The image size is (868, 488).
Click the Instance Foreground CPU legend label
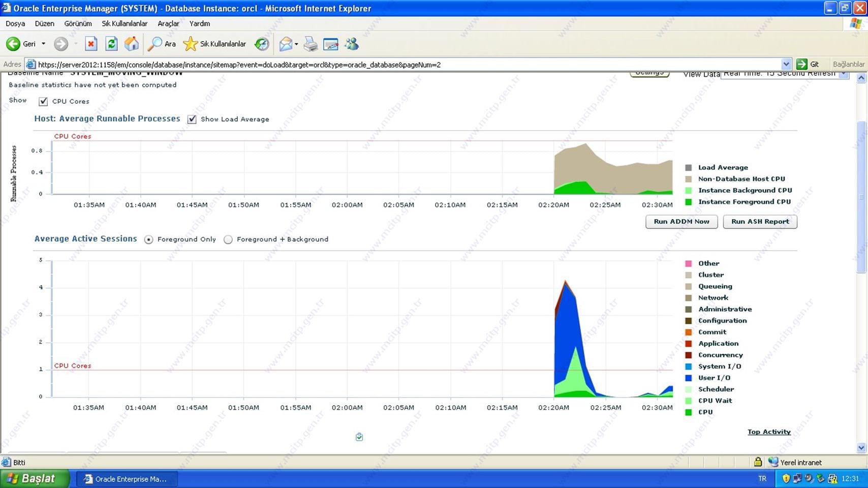[x=744, y=202]
